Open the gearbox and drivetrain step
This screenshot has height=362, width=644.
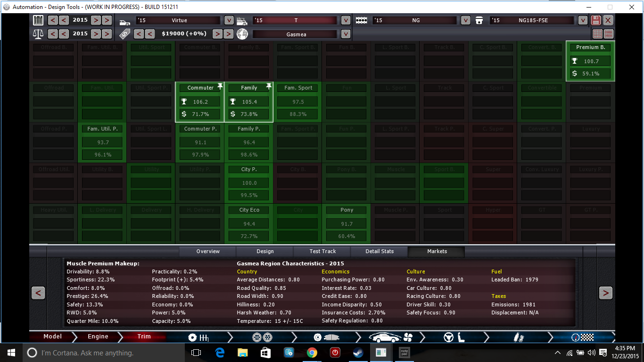[198, 337]
